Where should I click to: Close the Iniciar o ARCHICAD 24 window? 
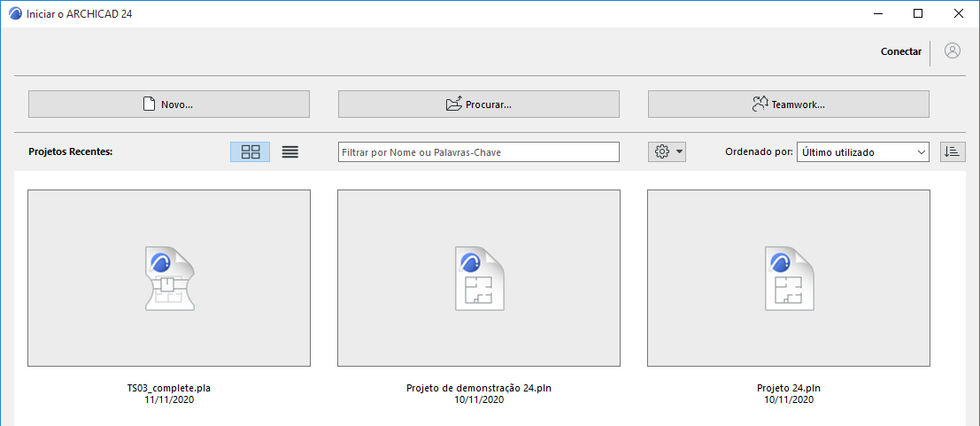click(x=958, y=14)
